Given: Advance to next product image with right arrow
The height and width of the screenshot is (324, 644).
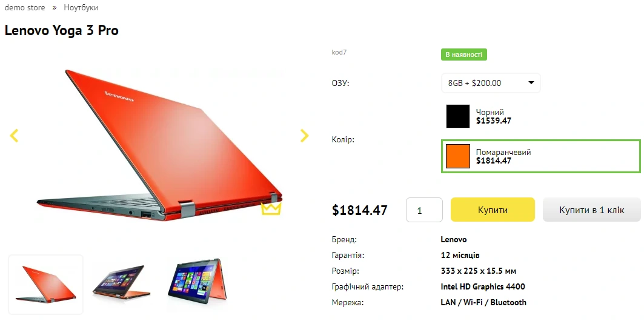Looking at the screenshot, I should (x=304, y=136).
